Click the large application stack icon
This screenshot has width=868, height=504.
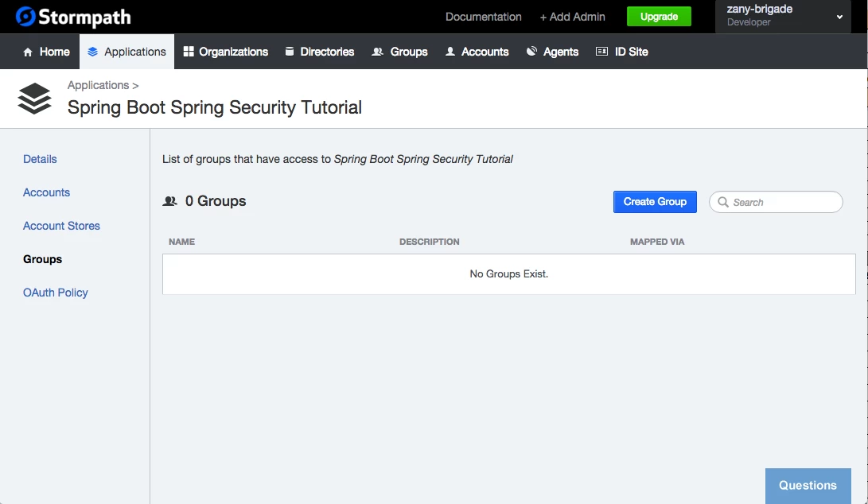[x=34, y=99]
